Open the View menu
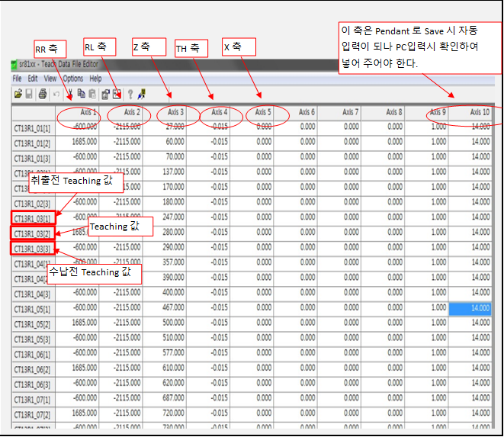This screenshot has height=437, width=504. pyautogui.click(x=50, y=79)
